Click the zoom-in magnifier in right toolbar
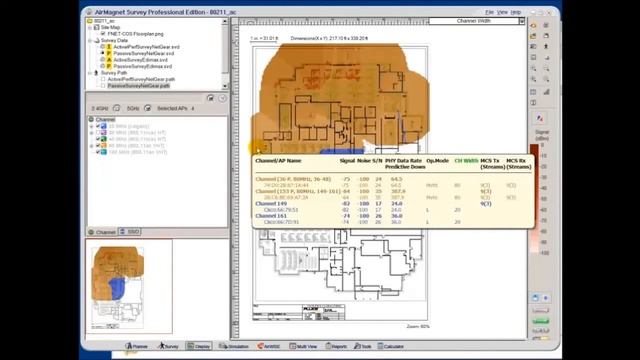The image size is (640, 360). [533, 68]
